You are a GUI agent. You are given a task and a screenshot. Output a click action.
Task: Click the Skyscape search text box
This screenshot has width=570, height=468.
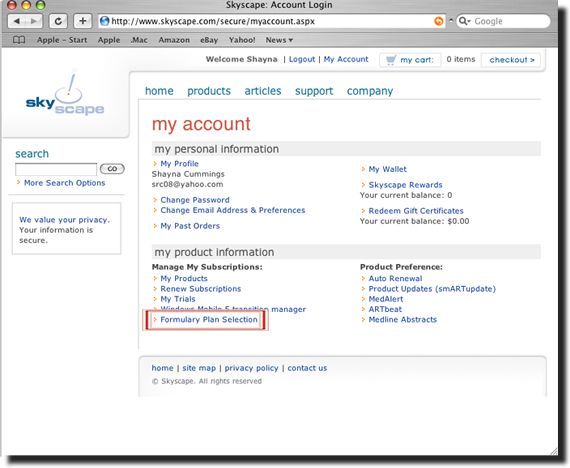pyautogui.click(x=56, y=169)
